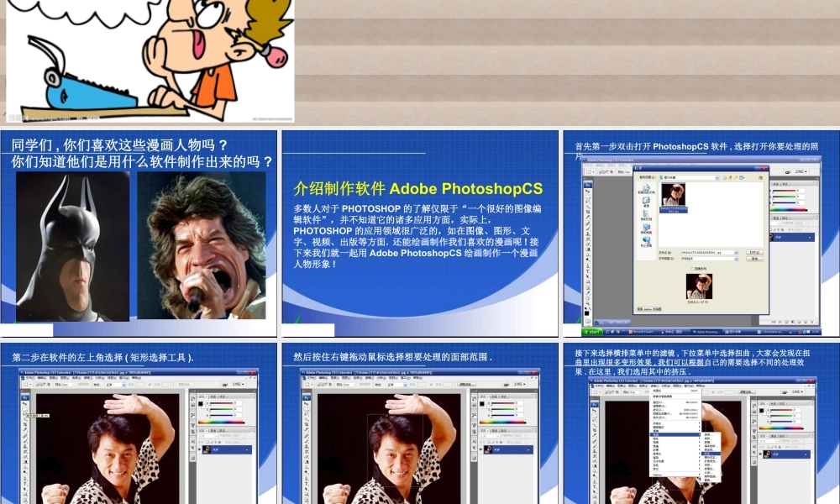Click the create new folder icon in the Open dialog
The height and width of the screenshot is (504, 840).
[x=735, y=177]
